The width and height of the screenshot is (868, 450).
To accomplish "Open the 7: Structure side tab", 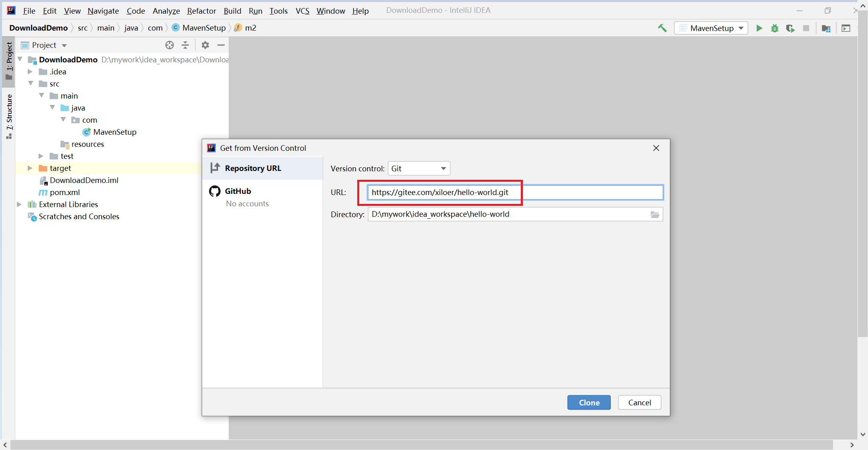I will [9, 117].
